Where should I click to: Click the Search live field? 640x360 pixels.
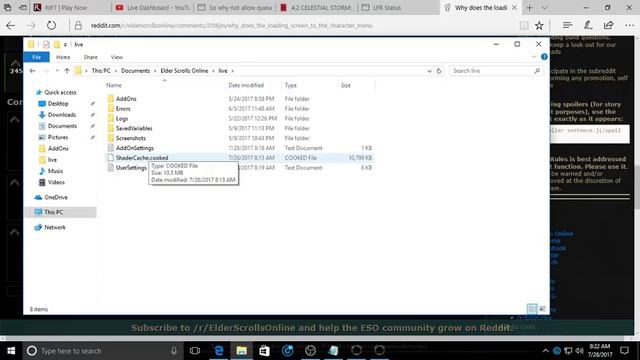[x=496, y=71]
